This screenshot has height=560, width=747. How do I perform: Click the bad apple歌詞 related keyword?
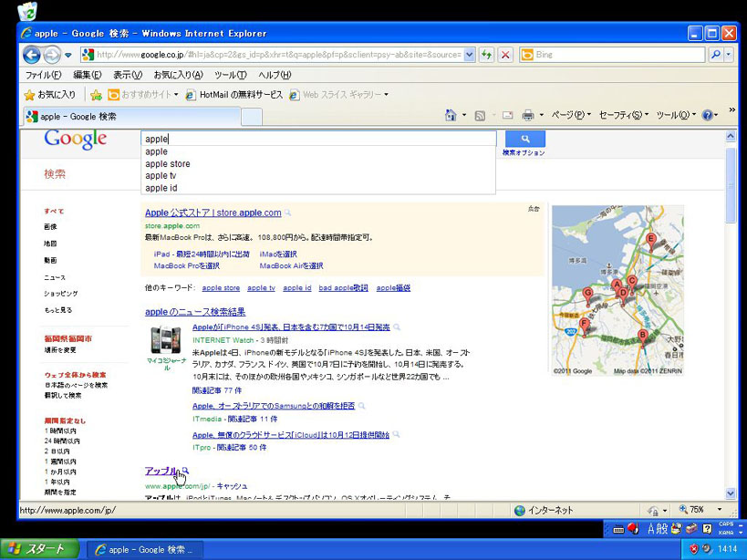[343, 287]
